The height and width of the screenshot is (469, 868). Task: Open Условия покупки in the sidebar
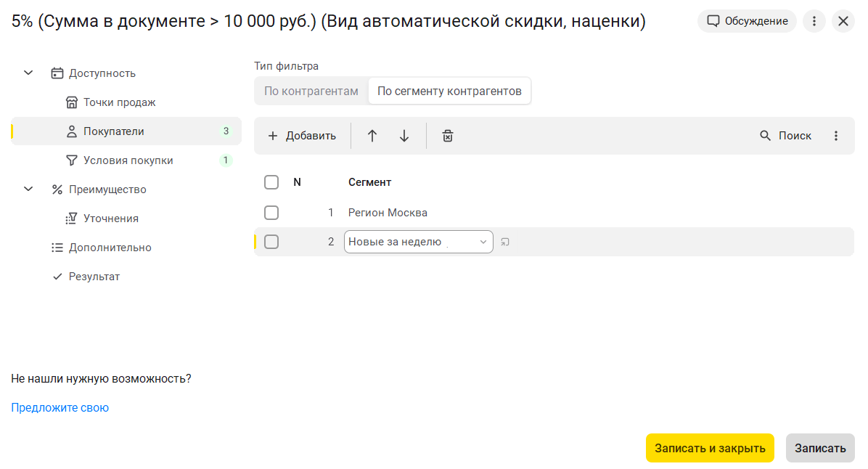click(128, 160)
